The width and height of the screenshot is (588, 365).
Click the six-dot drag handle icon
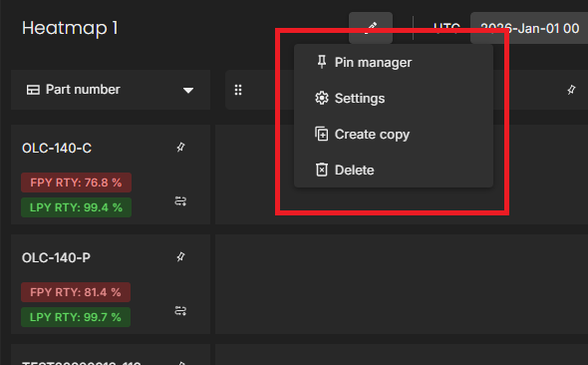click(238, 90)
